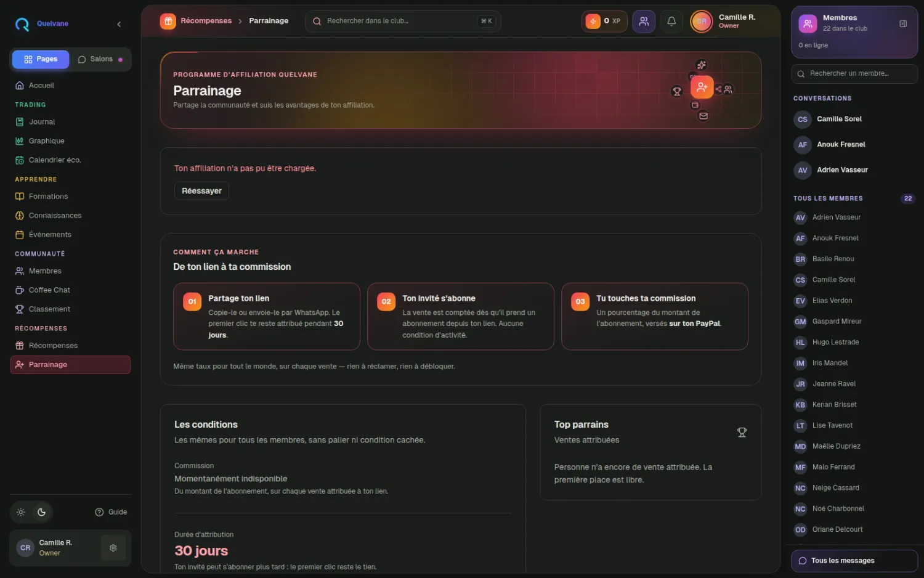Select member Neige Cassard in the list

pyautogui.click(x=854, y=488)
